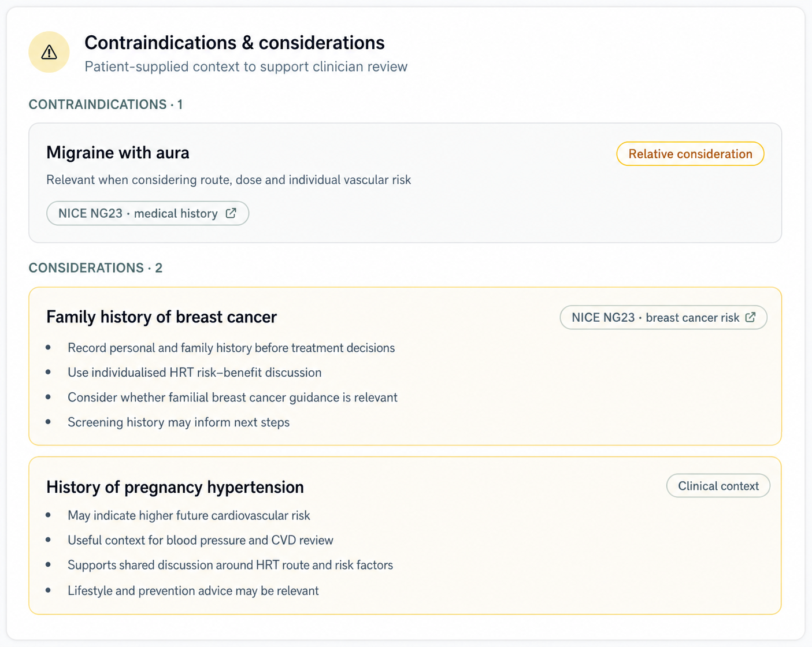
Task: Open the external link icon beside breast cancer risk
Action: pos(751,317)
